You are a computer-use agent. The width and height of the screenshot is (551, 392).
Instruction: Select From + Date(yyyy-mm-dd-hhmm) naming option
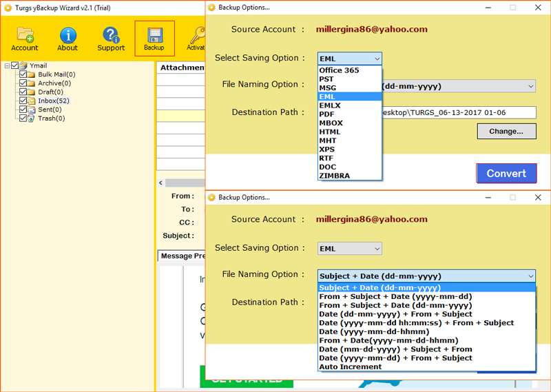426,340
